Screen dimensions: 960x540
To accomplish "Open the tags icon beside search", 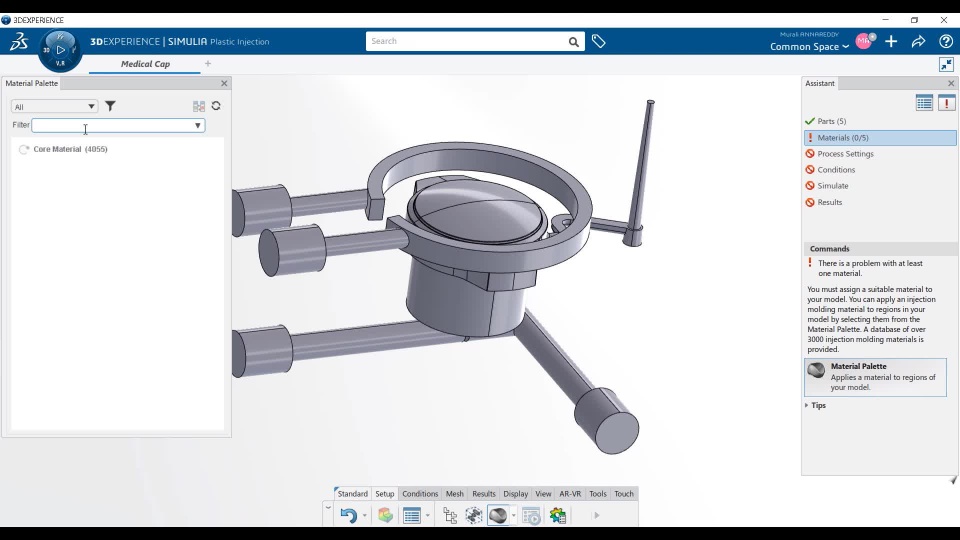I will (599, 42).
